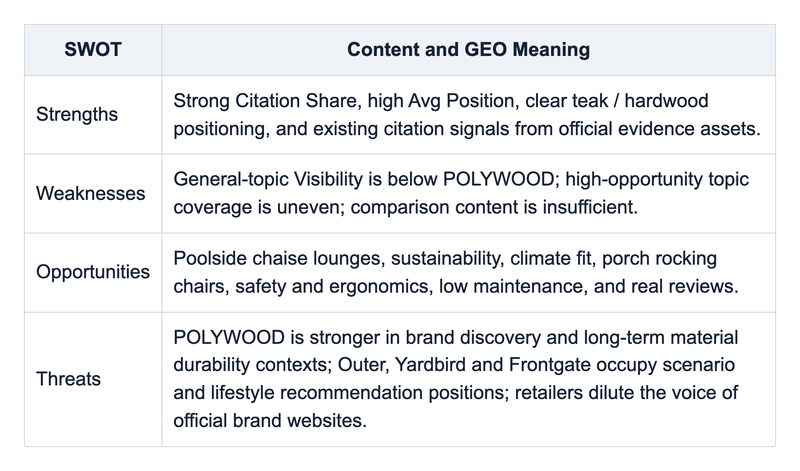Select the Threats row label

(68, 379)
